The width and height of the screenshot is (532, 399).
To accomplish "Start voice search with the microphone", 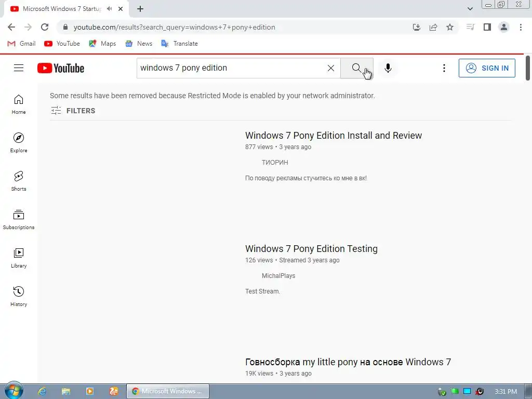I will click(388, 68).
